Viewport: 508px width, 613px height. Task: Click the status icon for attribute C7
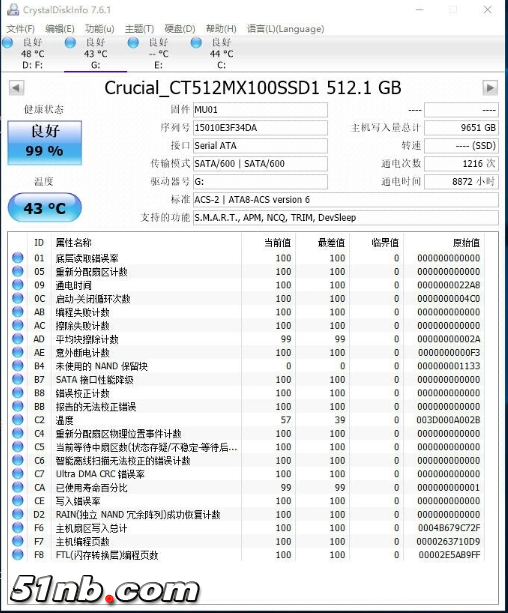click(x=18, y=473)
